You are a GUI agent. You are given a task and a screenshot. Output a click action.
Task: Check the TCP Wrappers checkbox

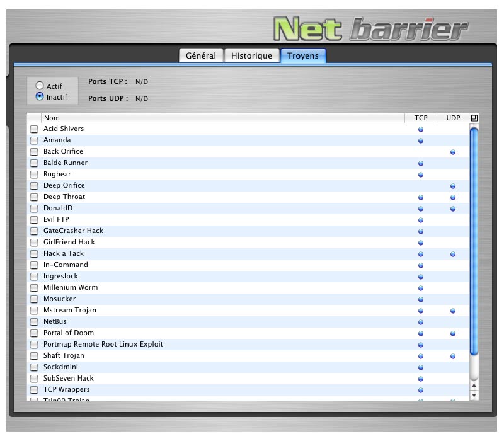click(34, 390)
